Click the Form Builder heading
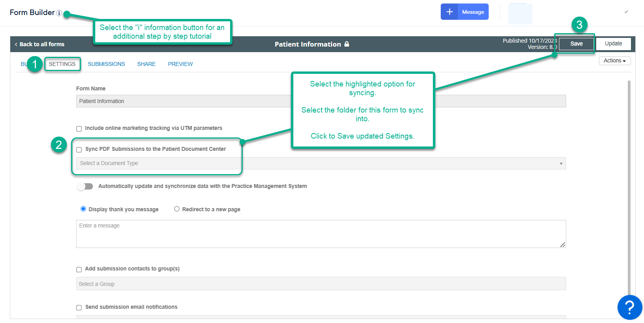This screenshot has height=323, width=644. (32, 13)
